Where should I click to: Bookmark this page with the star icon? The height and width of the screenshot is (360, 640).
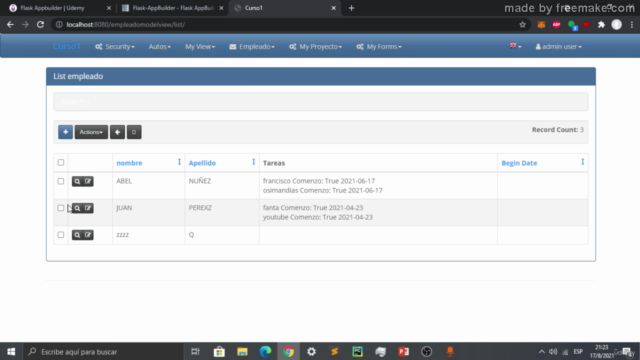click(x=522, y=24)
